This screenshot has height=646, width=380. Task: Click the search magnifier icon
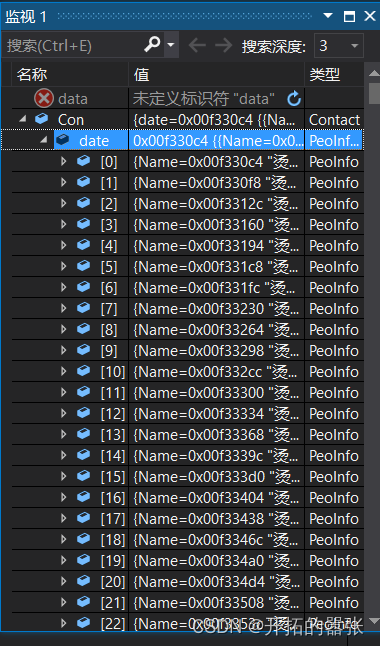click(152, 44)
